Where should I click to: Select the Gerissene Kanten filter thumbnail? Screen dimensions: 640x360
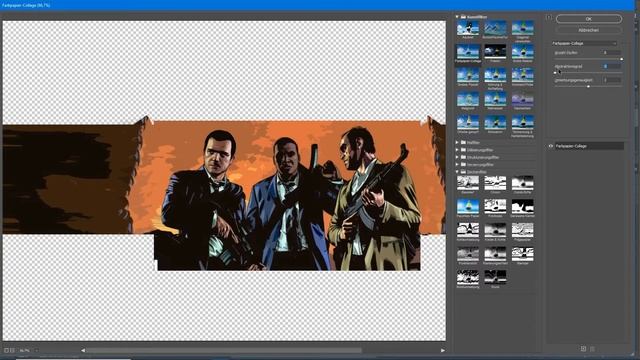522,206
